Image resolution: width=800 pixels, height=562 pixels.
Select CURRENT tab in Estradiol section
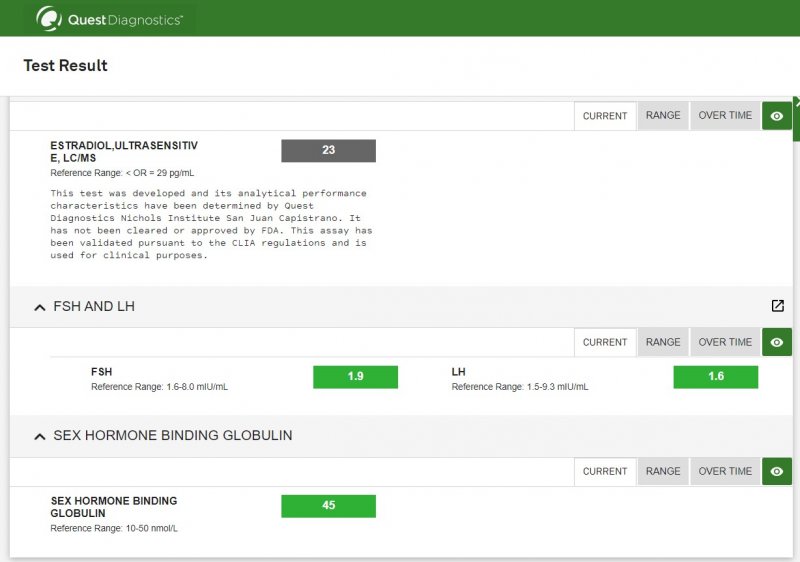point(605,116)
